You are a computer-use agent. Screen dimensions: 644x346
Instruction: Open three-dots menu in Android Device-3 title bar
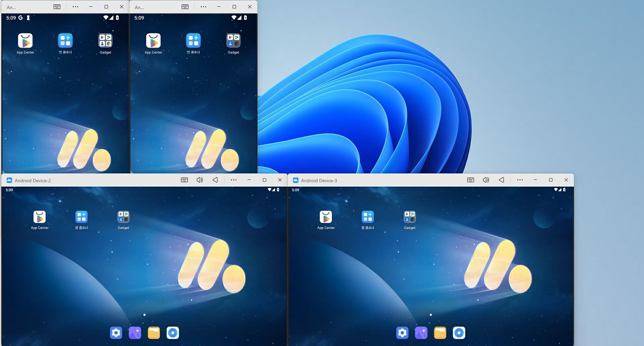(520, 180)
